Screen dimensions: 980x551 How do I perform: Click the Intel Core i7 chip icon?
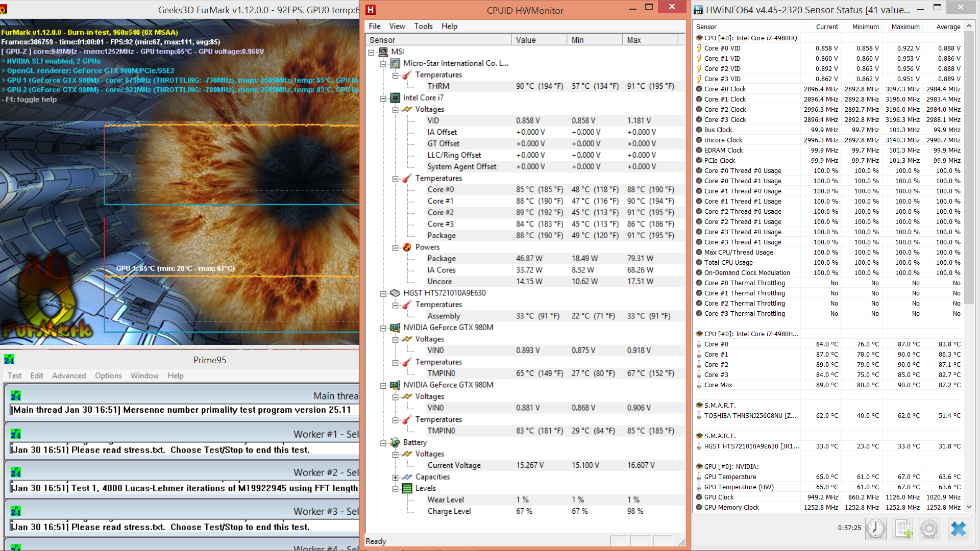[x=395, y=97]
